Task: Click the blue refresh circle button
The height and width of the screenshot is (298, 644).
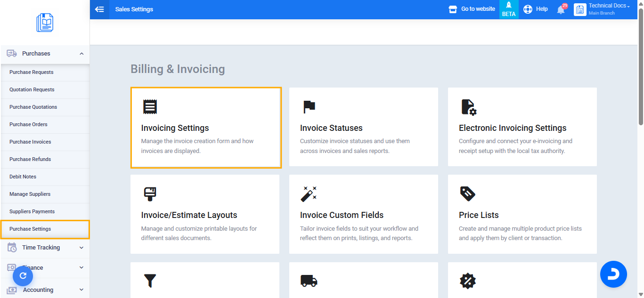Action: pyautogui.click(x=23, y=276)
